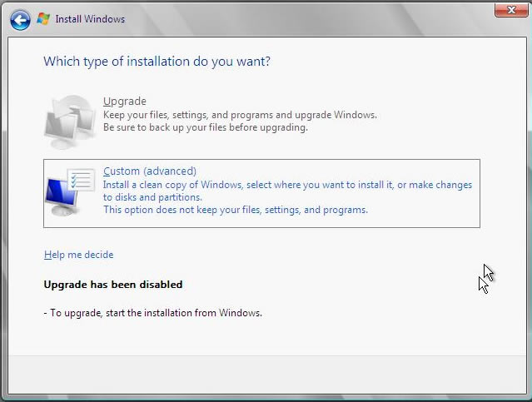The image size is (532, 402).
Task: Click the Install Windows title text
Action: click(x=90, y=19)
